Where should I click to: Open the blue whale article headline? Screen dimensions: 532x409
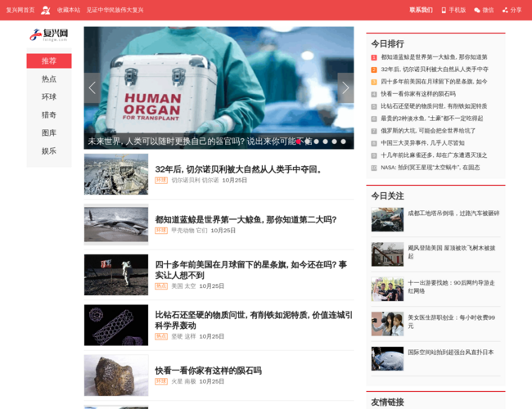(246, 219)
